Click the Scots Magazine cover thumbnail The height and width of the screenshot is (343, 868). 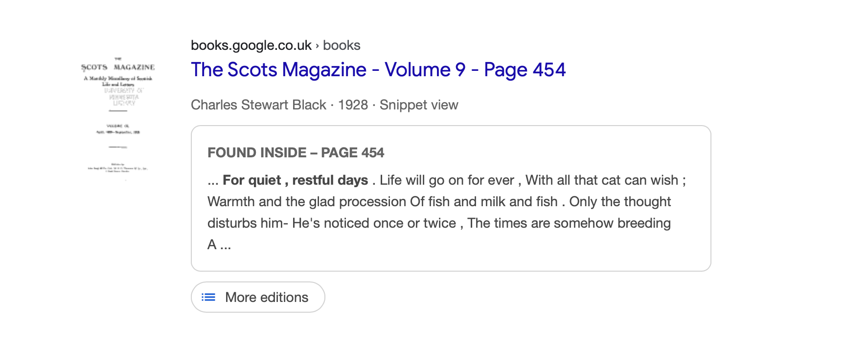pyautogui.click(x=118, y=117)
